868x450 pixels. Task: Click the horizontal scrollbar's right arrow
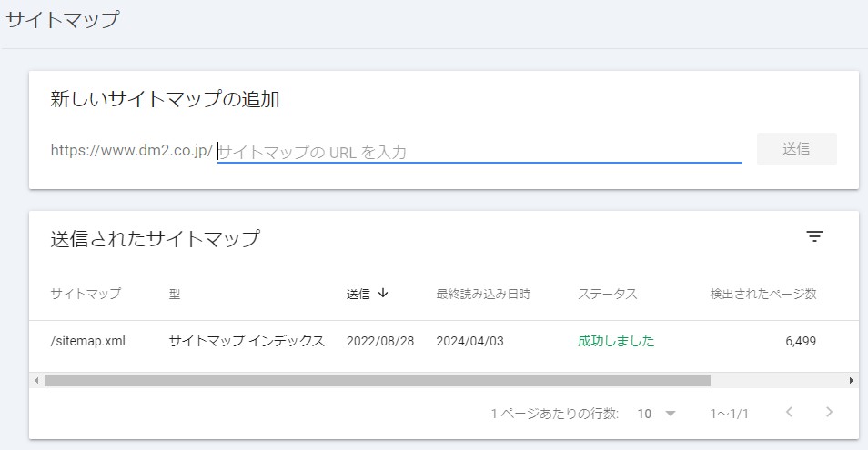click(852, 380)
